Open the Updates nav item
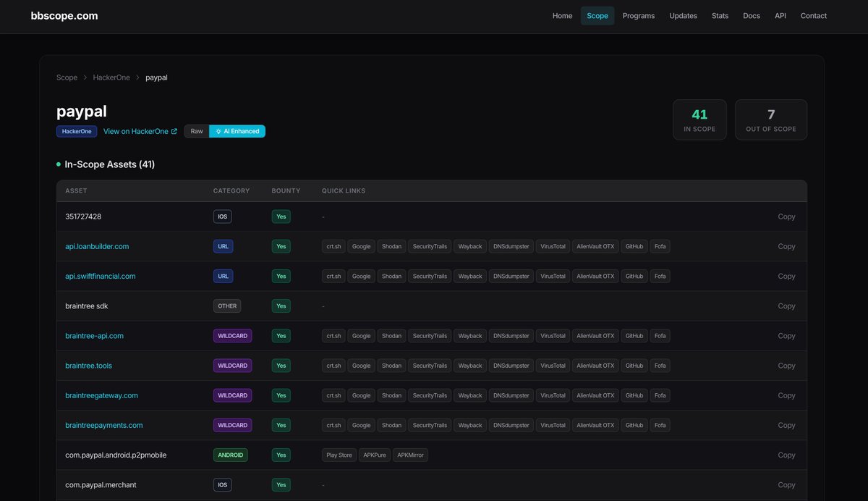The height and width of the screenshot is (501, 868). 684,16
